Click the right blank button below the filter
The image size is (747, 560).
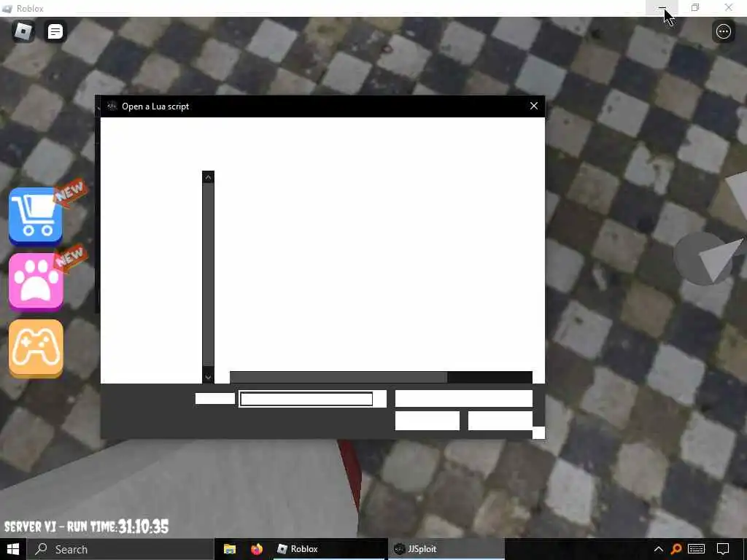500,421
